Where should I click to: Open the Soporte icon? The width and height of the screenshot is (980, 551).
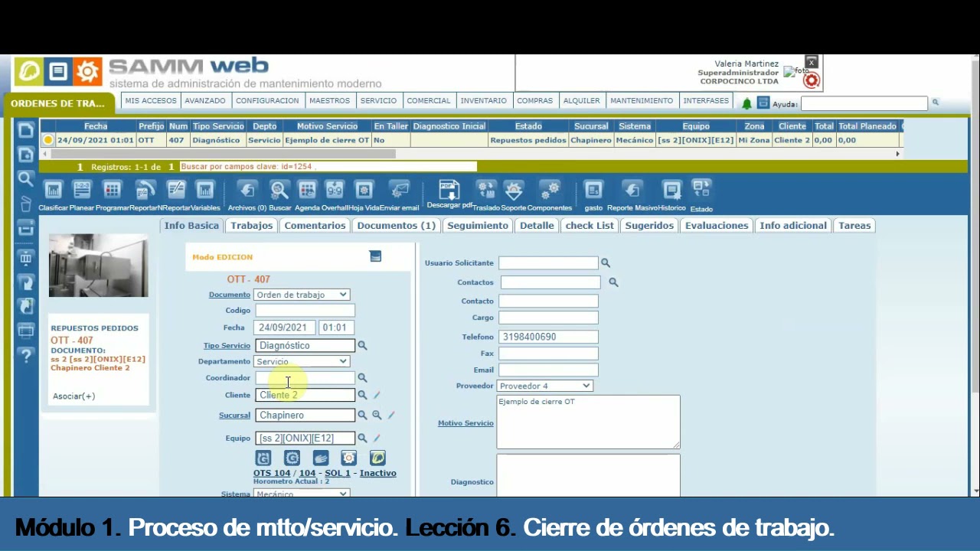click(x=514, y=190)
